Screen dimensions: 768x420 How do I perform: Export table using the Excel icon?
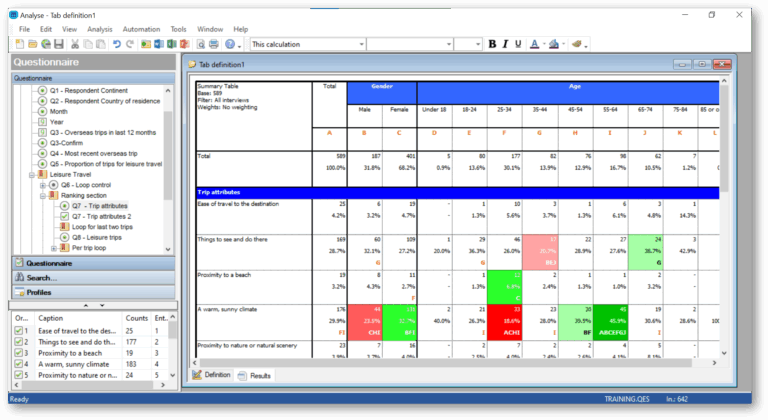point(172,44)
